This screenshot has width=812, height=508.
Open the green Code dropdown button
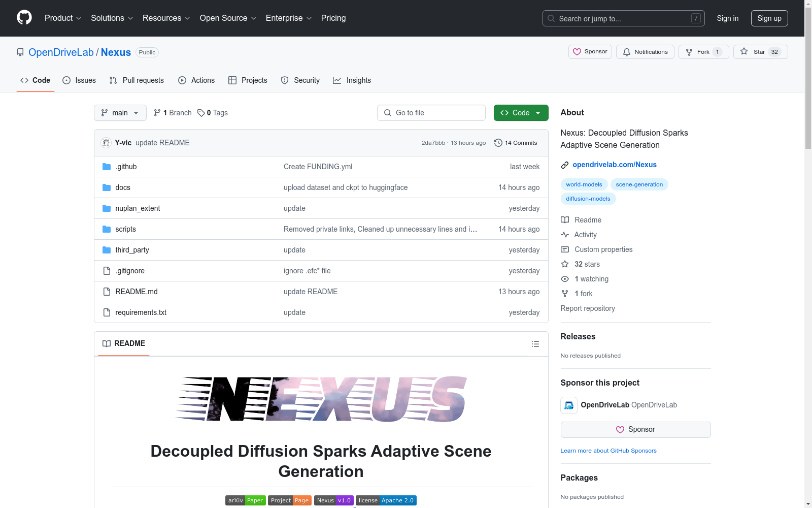521,113
